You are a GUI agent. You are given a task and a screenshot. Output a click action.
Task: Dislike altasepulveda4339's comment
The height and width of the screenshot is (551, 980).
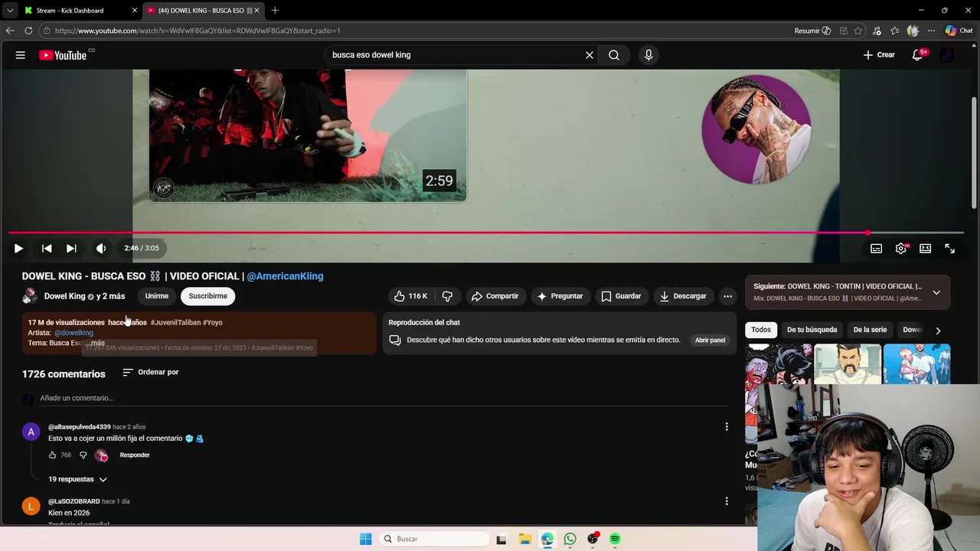tap(83, 455)
